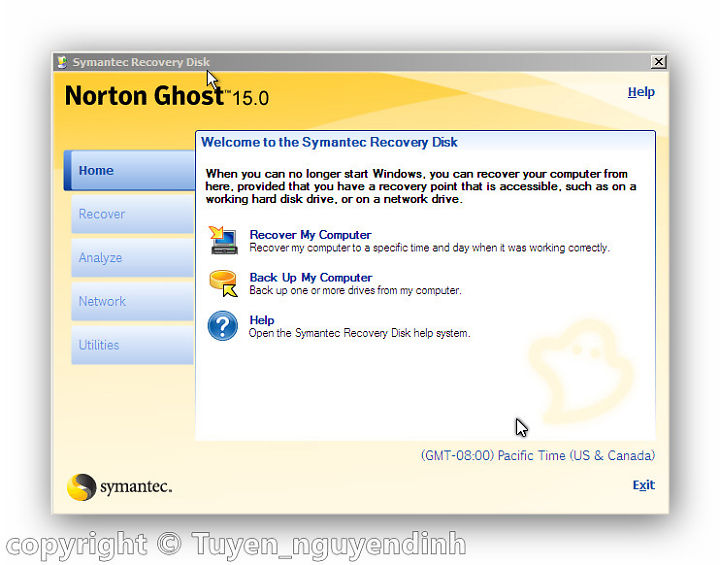Change the Pacific Time (US & Canada) time zone link
This screenshot has height=565, width=720.
pyautogui.click(x=538, y=456)
